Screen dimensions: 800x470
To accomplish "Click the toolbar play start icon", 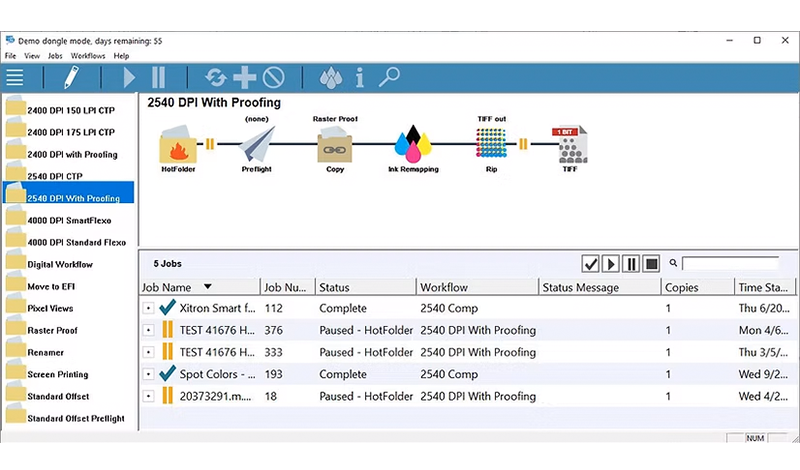I will (x=129, y=78).
